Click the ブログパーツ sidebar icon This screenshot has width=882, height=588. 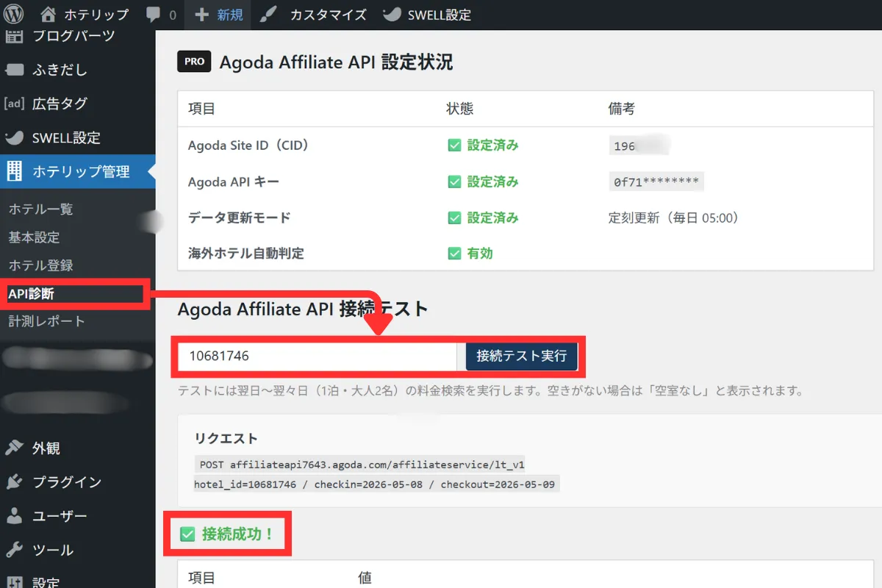click(15, 35)
